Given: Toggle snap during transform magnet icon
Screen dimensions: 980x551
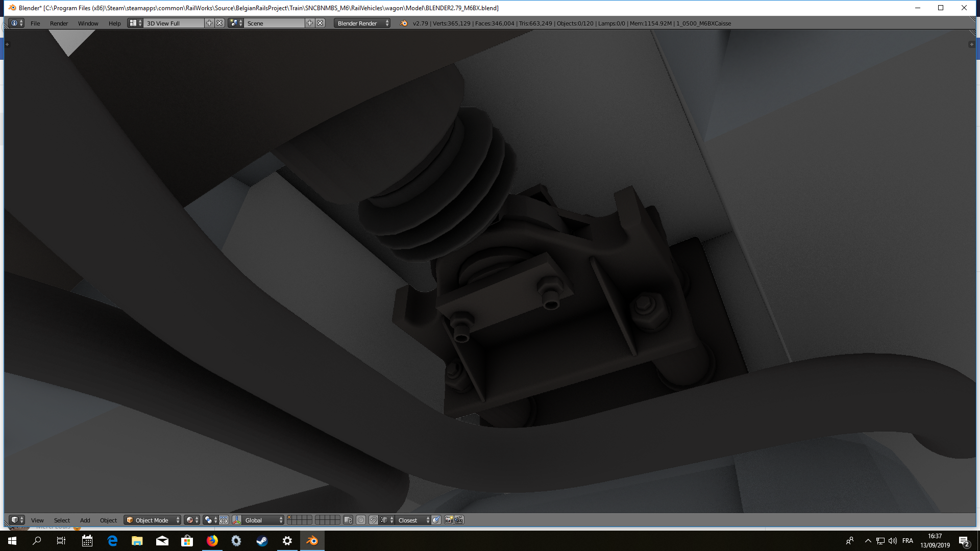Looking at the screenshot, I should [x=374, y=520].
